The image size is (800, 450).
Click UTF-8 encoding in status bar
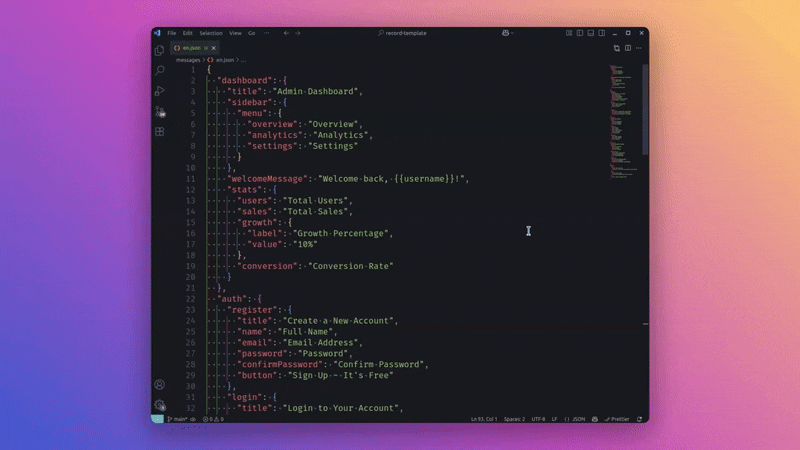click(x=538, y=419)
